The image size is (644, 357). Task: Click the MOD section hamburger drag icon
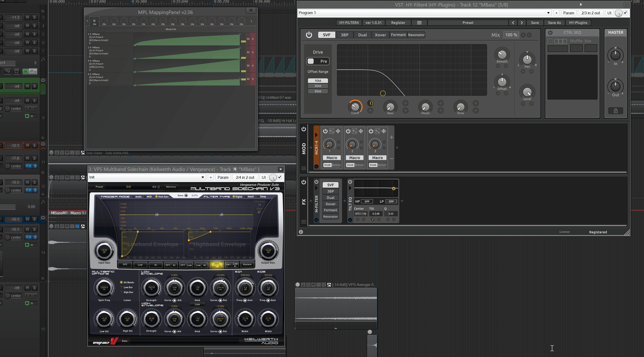(x=304, y=168)
